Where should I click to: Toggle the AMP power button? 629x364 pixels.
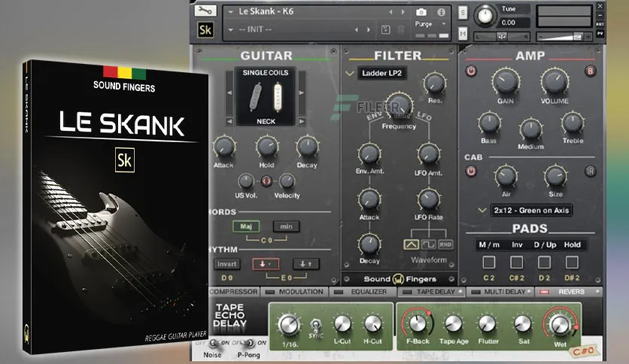[x=471, y=71]
